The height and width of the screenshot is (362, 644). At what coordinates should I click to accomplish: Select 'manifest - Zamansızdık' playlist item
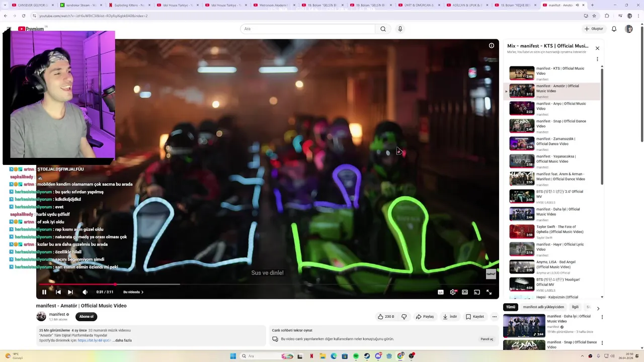552,144
